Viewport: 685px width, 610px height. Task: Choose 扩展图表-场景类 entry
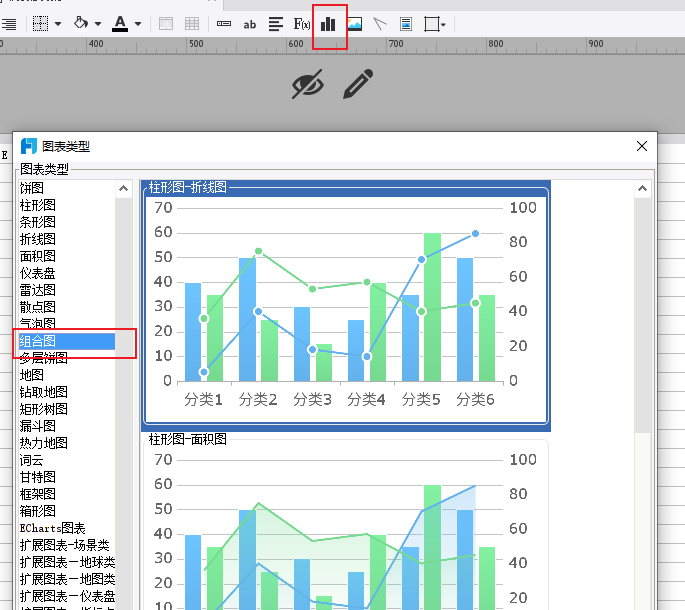point(66,546)
